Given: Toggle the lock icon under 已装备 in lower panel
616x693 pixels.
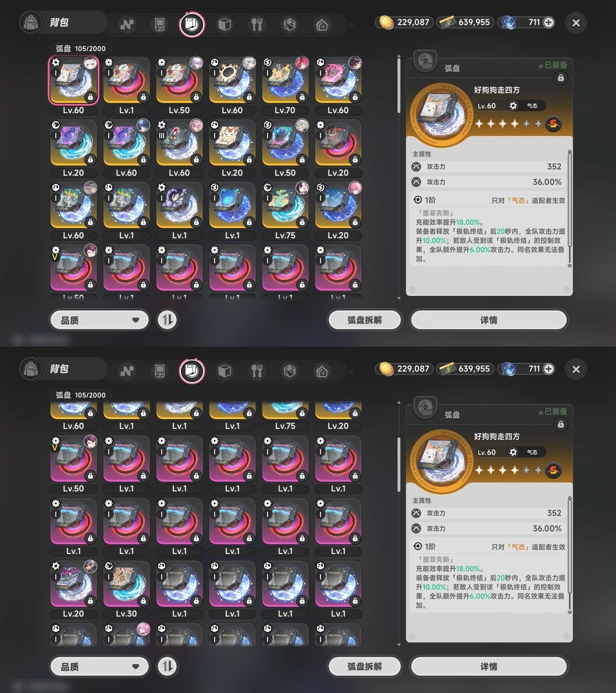Looking at the screenshot, I should (x=561, y=424).
